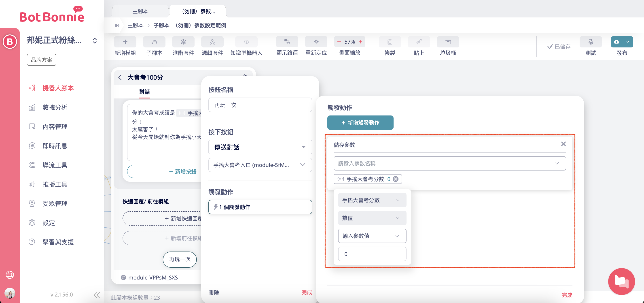644x303 pixels.
Task: Expand the 數值 type dropdown
Action: (372, 218)
